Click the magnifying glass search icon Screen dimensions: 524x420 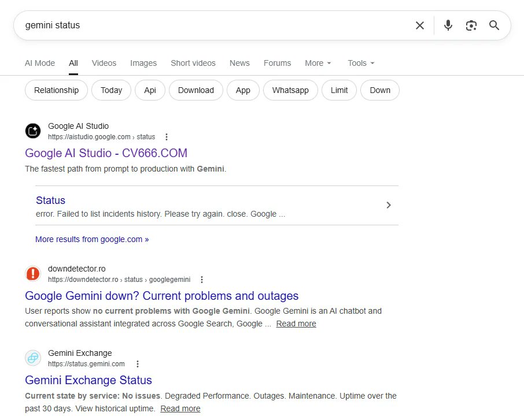click(495, 25)
